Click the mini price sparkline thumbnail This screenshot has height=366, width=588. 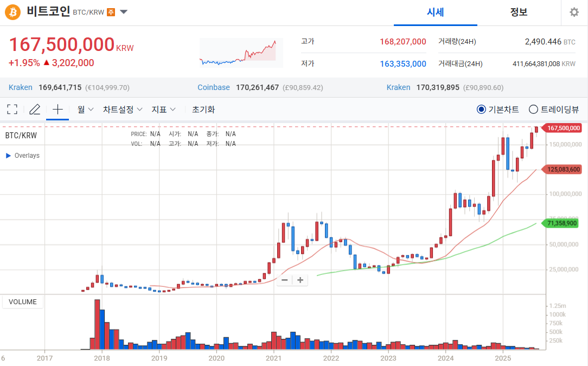[x=241, y=53]
